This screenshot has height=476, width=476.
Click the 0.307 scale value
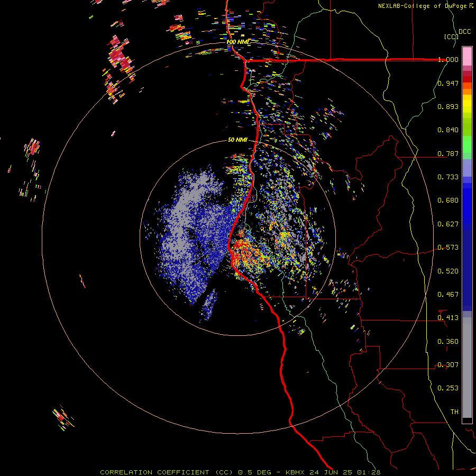tap(448, 365)
